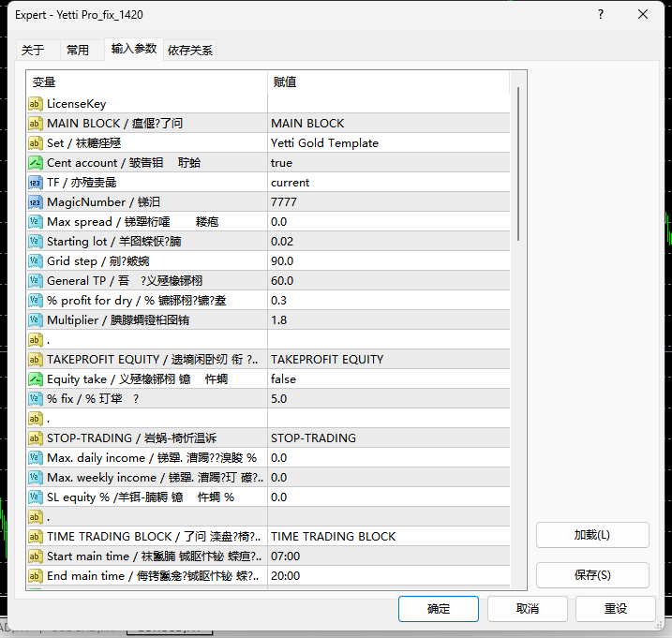Click the TF integer type icon
Image resolution: width=672 pixels, height=638 pixels.
[x=36, y=183]
